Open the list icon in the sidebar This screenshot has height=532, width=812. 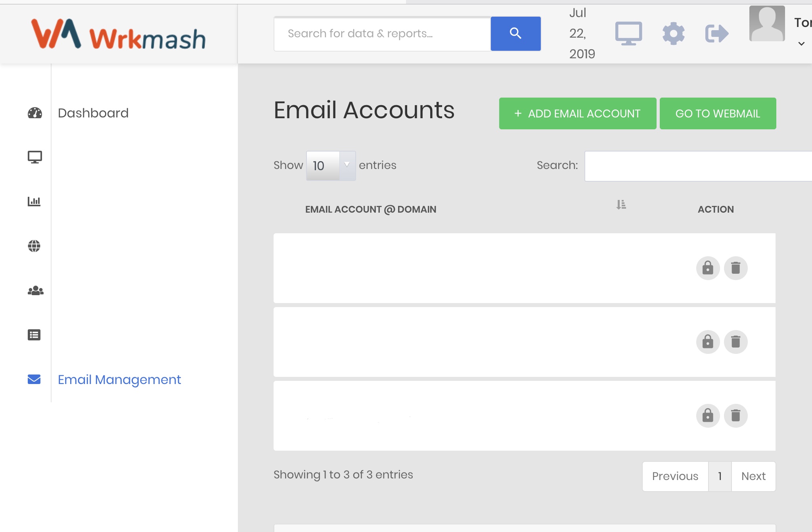pyautogui.click(x=35, y=335)
